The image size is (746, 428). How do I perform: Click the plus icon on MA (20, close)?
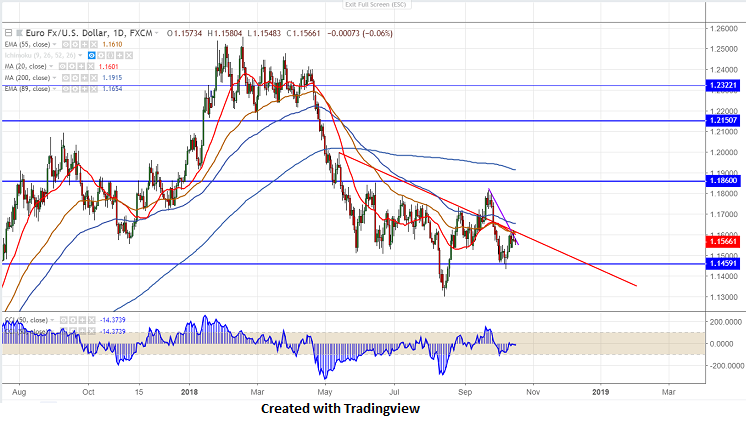(x=81, y=67)
